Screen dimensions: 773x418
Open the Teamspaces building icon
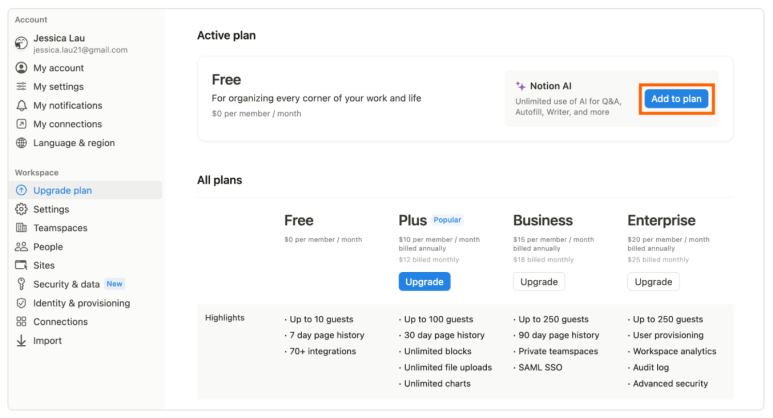21,228
